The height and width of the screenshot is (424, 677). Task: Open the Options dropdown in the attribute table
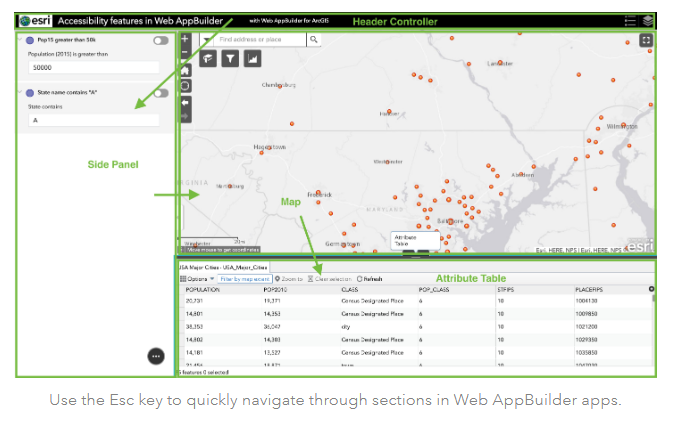(x=197, y=279)
